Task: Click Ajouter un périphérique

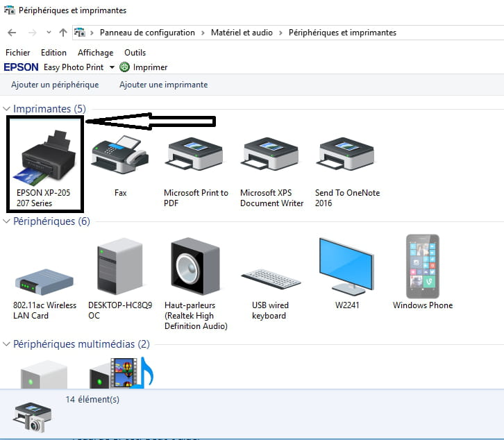Action: tap(55, 85)
